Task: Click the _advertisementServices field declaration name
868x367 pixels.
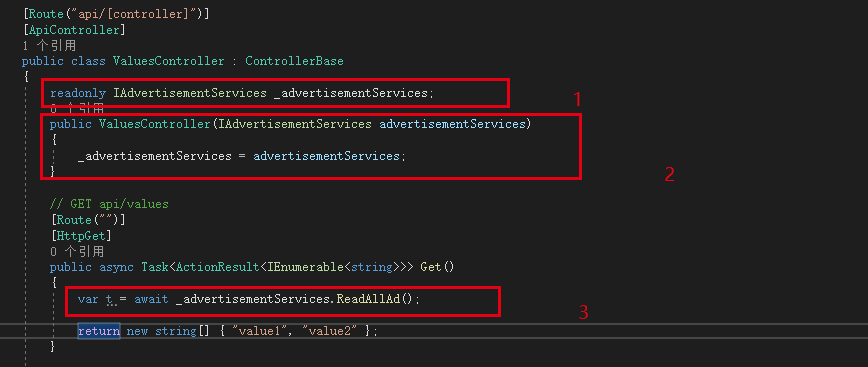Action: point(350,93)
